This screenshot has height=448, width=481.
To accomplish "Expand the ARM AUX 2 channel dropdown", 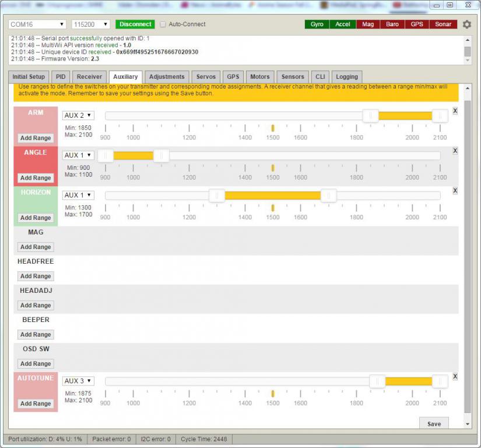I will (x=78, y=116).
